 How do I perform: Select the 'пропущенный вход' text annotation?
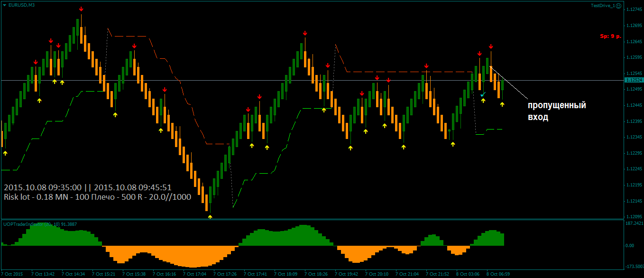[x=557, y=111]
